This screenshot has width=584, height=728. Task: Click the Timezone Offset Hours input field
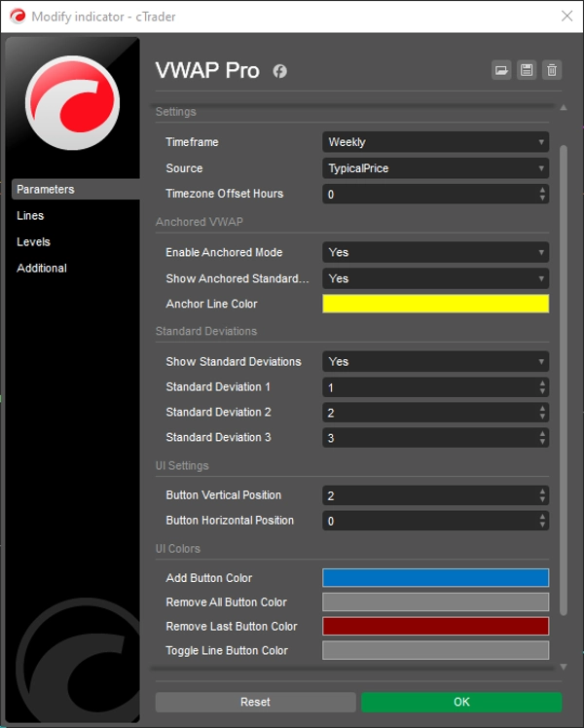[x=428, y=194]
